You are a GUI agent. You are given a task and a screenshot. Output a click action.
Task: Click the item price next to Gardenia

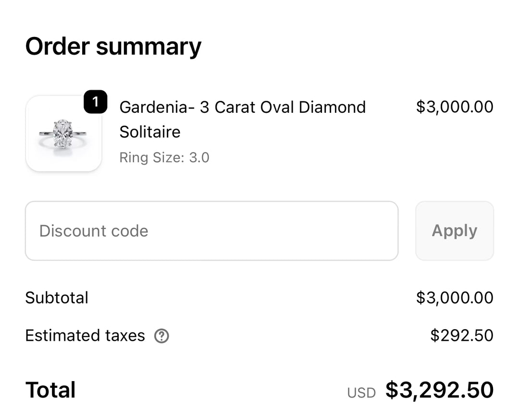pyautogui.click(x=454, y=107)
